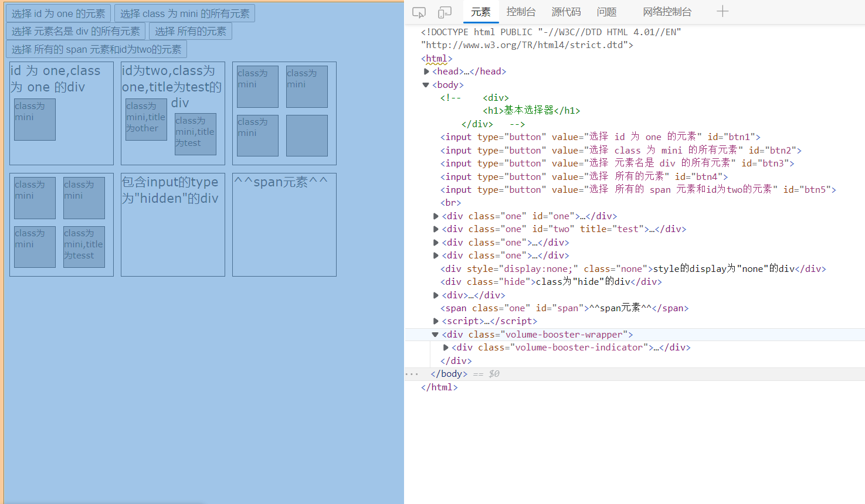Image resolution: width=865 pixels, height=504 pixels.
Task: Click button 选择 所有的 span 元素和id为two的元素
Action: [x=97, y=49]
